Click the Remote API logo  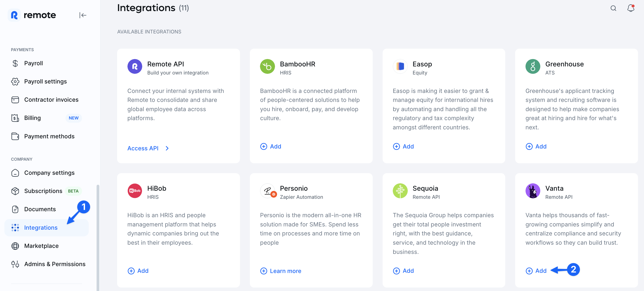[x=135, y=66]
